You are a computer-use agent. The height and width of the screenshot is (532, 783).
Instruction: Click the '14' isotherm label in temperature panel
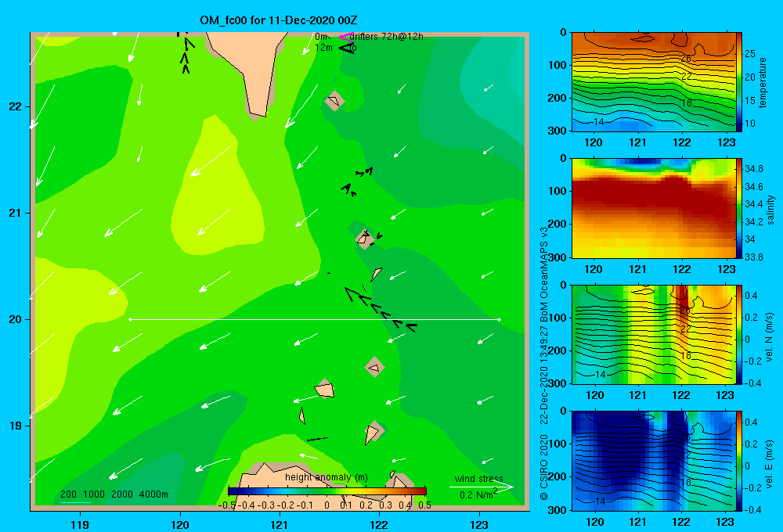coord(599,121)
